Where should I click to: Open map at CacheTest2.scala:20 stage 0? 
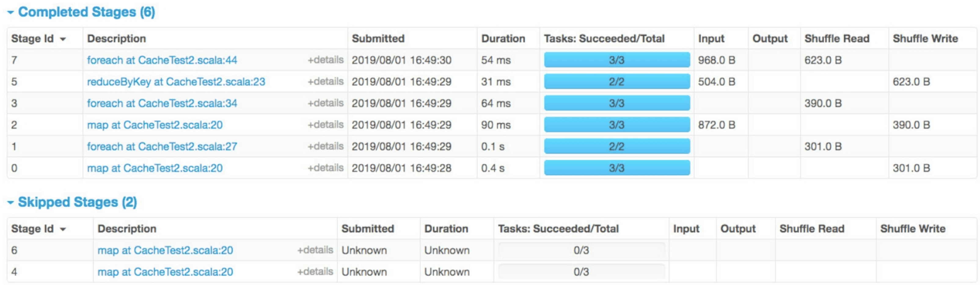click(155, 168)
